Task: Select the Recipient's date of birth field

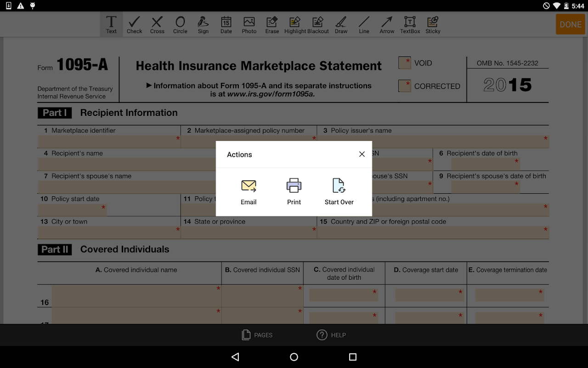Action: point(486,164)
